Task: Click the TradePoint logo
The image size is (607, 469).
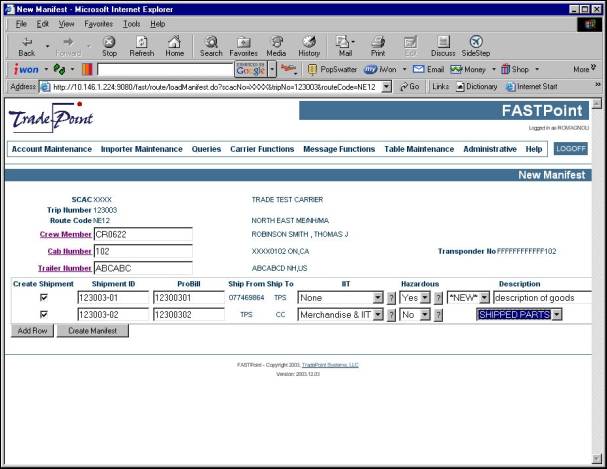Action: tap(51, 117)
